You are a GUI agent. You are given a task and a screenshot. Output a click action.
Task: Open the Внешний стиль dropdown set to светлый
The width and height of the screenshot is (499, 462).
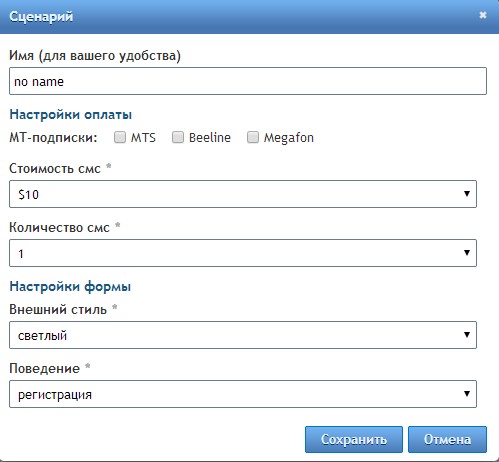pos(243,335)
